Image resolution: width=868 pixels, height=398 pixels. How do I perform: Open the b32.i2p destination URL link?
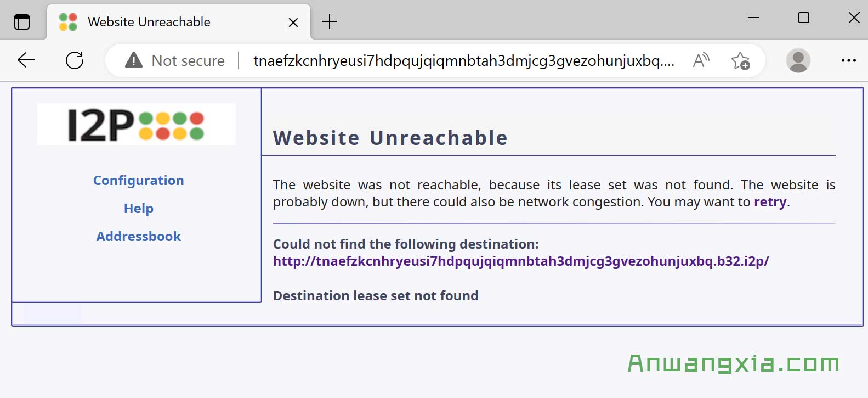[x=521, y=261]
